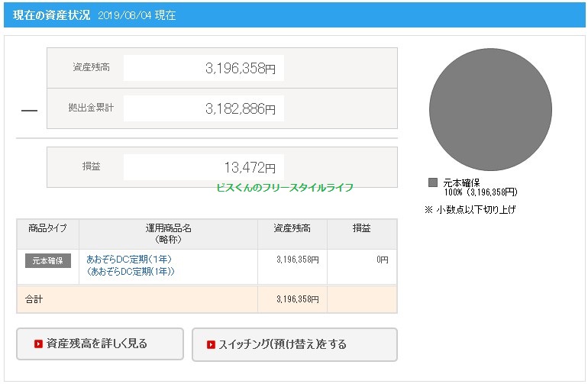Image resolution: width=588 pixels, height=384 pixels.
Task: Click the 元本確保 product type badge
Action: click(48, 260)
